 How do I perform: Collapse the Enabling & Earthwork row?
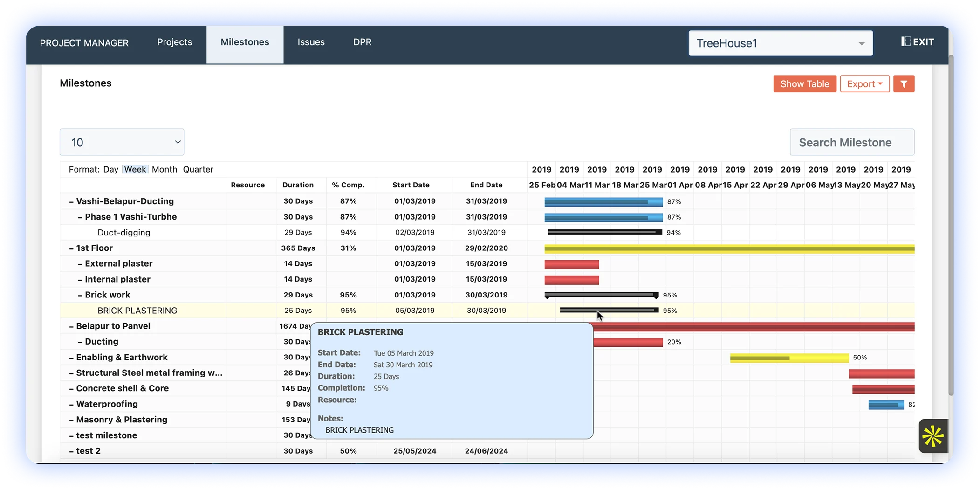pos(71,357)
